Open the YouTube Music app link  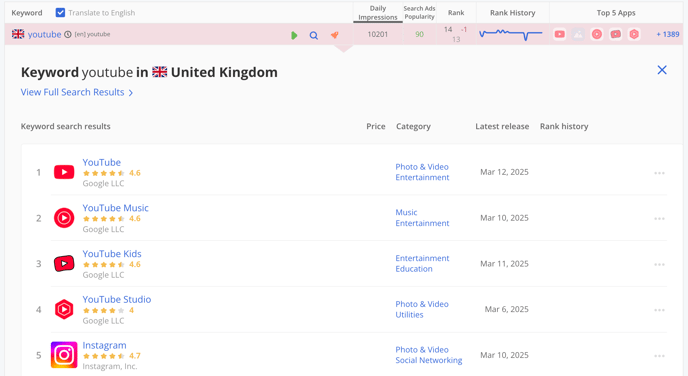coord(115,208)
